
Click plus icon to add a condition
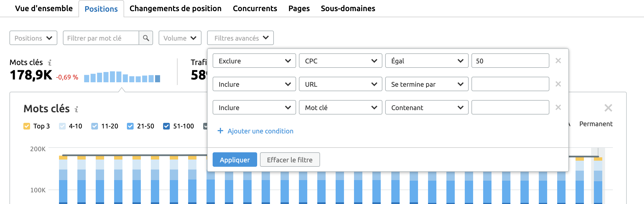tap(220, 131)
